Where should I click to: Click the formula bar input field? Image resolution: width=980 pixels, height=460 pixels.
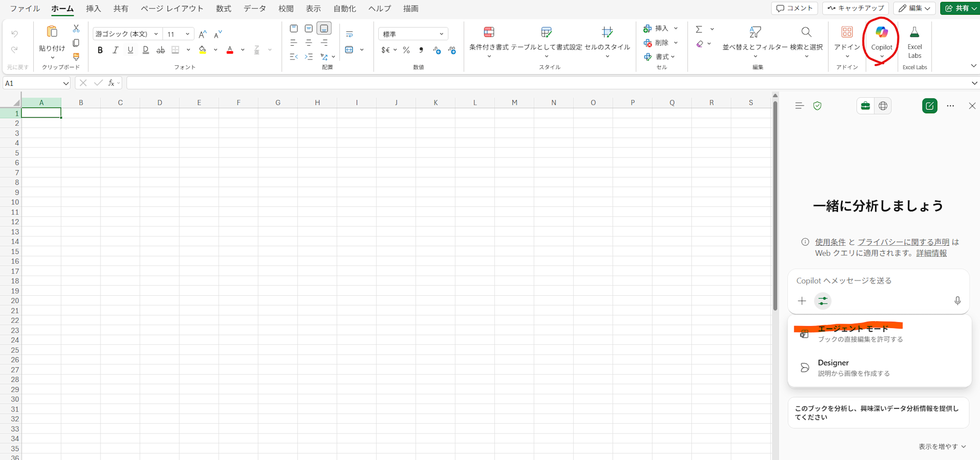(x=548, y=83)
